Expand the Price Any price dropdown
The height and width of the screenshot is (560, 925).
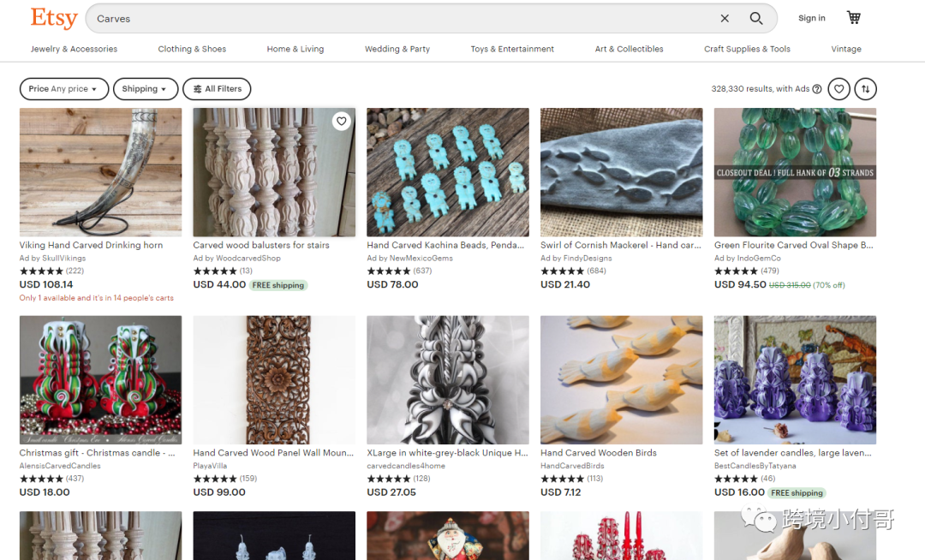tap(63, 89)
